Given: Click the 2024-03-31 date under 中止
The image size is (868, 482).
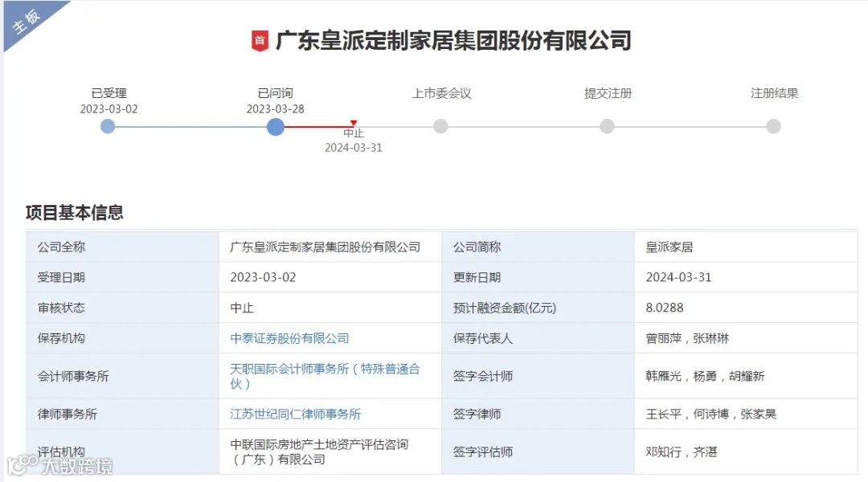Looking at the screenshot, I should click(x=353, y=148).
